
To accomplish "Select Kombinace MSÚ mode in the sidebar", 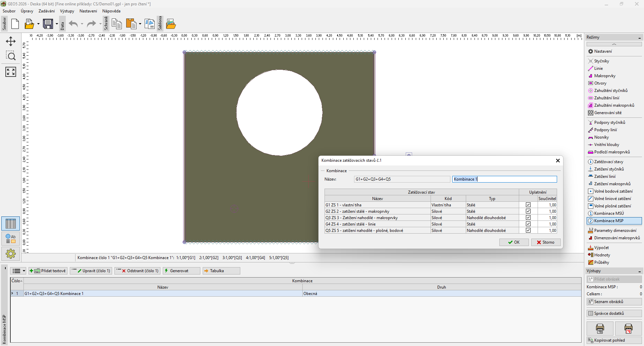I will [x=609, y=213].
